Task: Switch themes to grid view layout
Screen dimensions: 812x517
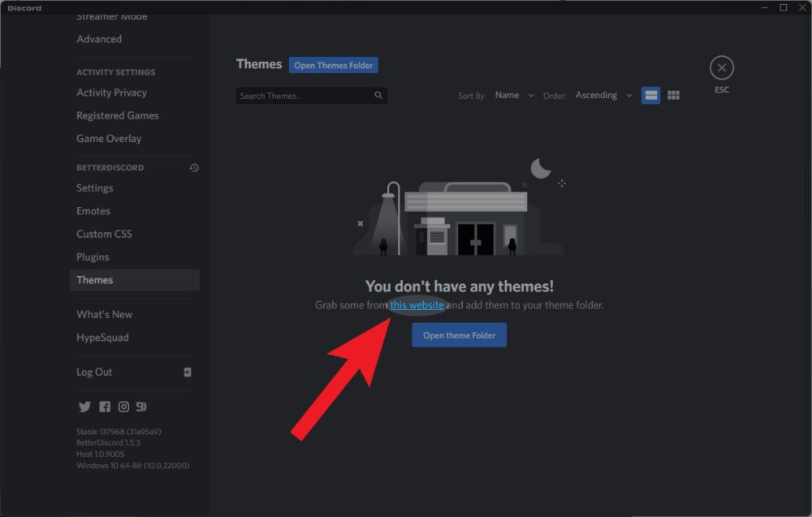Action: click(x=673, y=95)
